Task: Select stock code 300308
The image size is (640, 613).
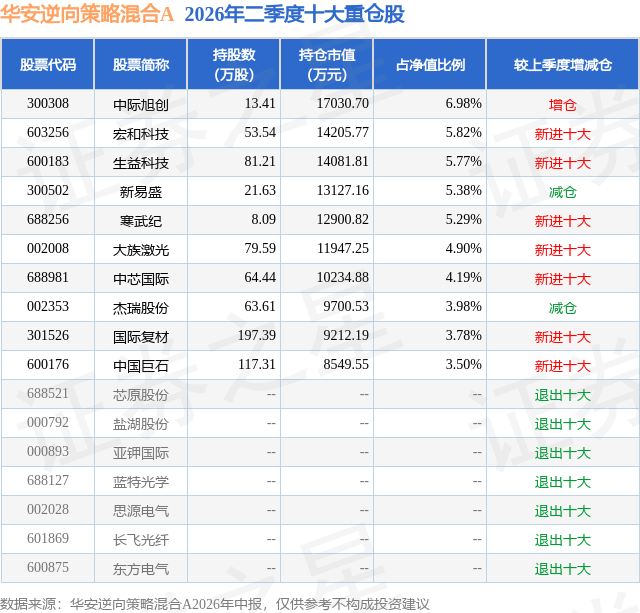Action: (x=48, y=104)
